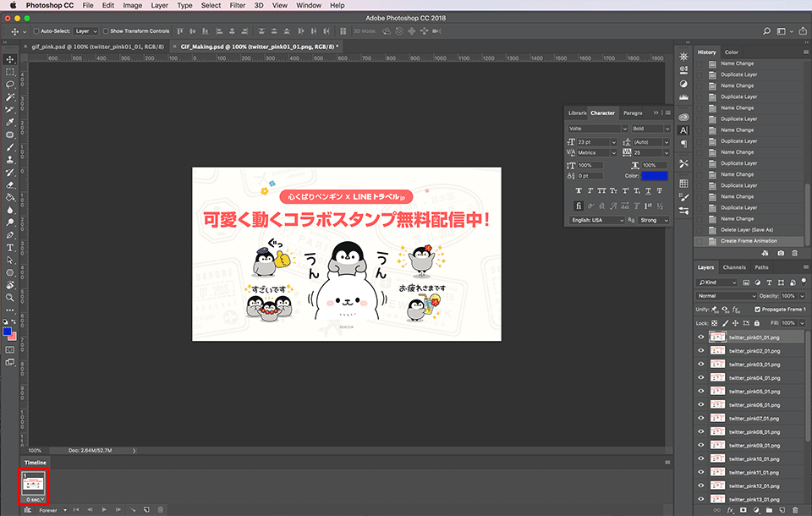Image resolution: width=812 pixels, height=516 pixels.
Task: Select the Dodge tool
Action: pyautogui.click(x=10, y=222)
